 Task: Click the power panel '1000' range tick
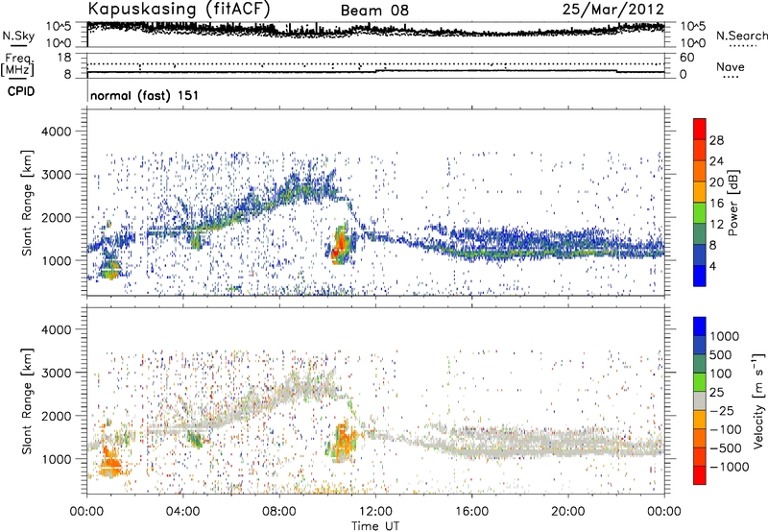pos(56,260)
